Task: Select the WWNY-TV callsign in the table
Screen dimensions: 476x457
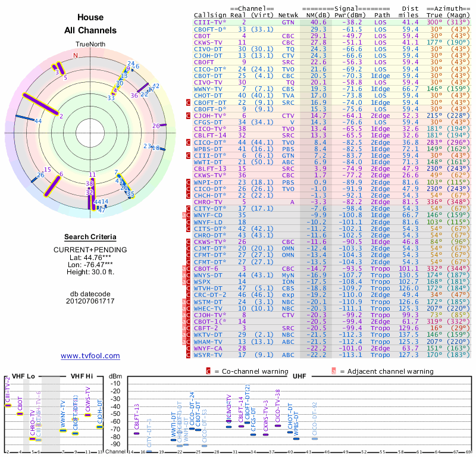Action: pyautogui.click(x=209, y=89)
